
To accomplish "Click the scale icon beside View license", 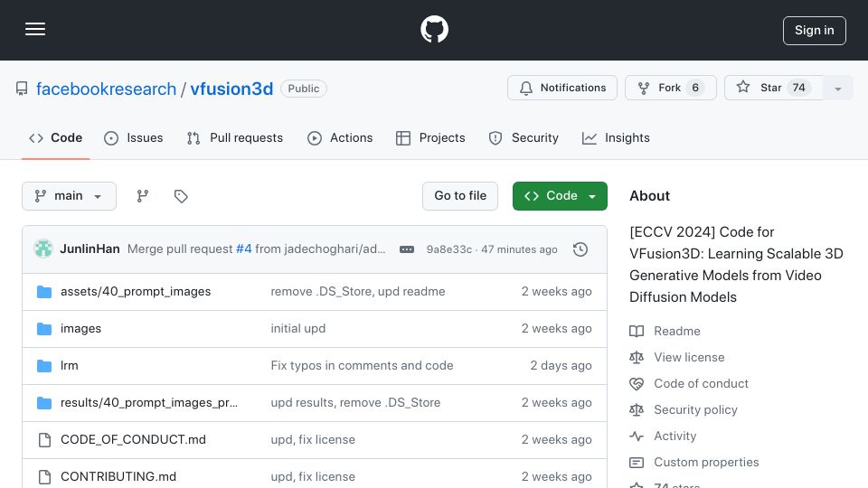I will tap(637, 358).
